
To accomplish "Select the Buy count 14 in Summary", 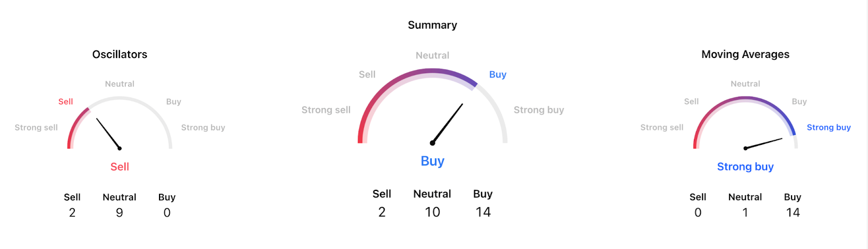I will pos(483,212).
